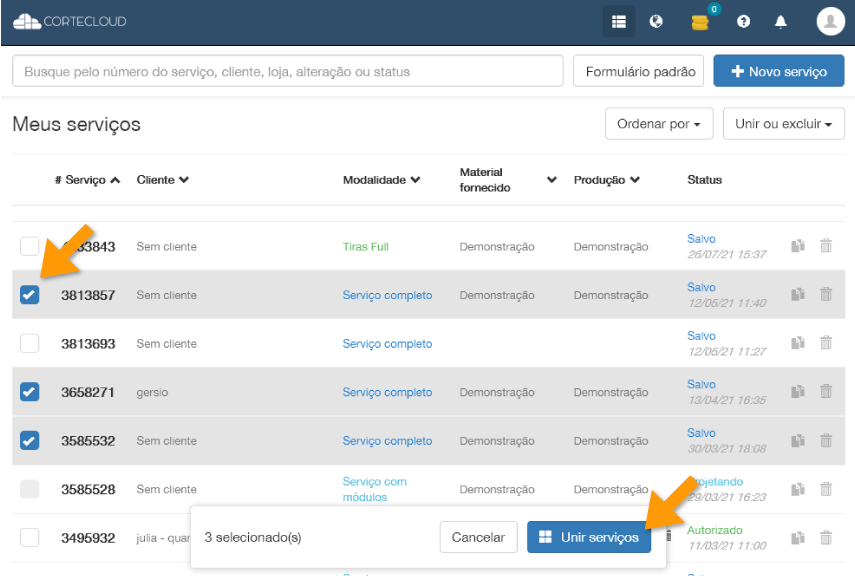Screen dimensions: 855x576
Task: Open the services list view icon
Action: coord(619,21)
